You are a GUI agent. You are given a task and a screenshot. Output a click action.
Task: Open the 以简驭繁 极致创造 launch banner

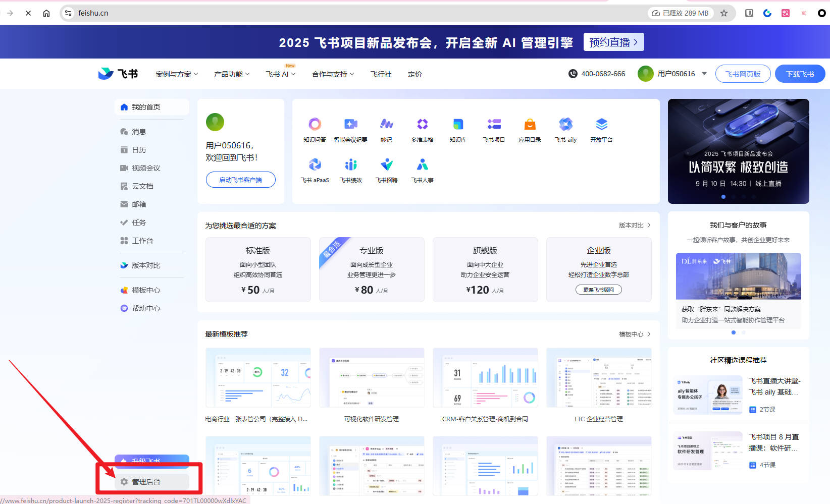[738, 151]
